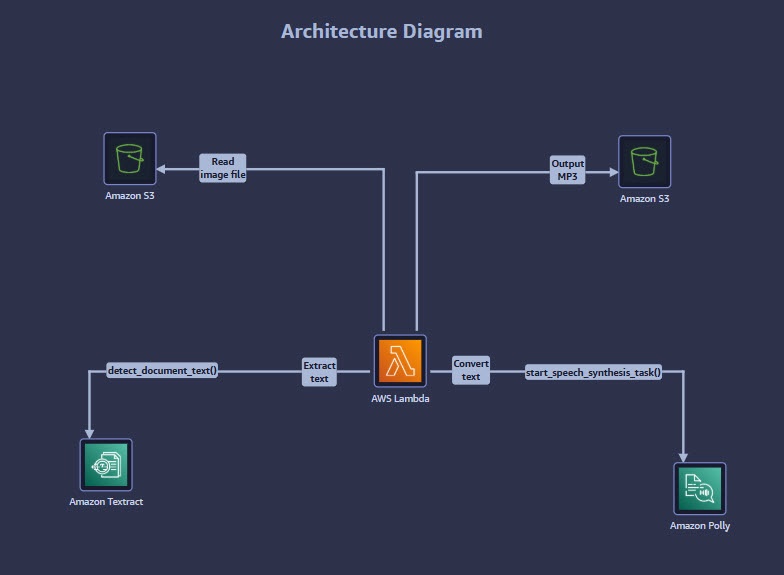Click the 'Amazon Polly' caption text
The width and height of the screenshot is (784, 575).
tap(700, 526)
